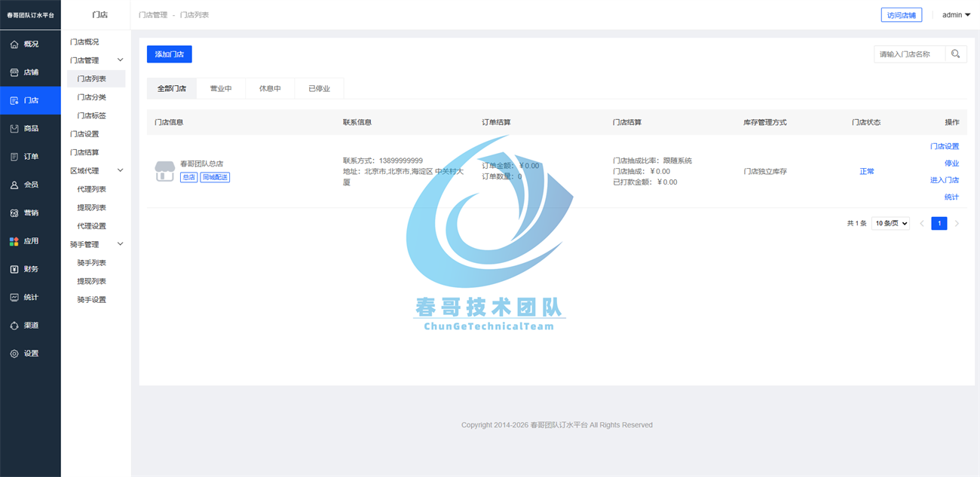The width and height of the screenshot is (980, 477).
Task: Click the 设置 gear icon in sidebar
Action: click(14, 353)
